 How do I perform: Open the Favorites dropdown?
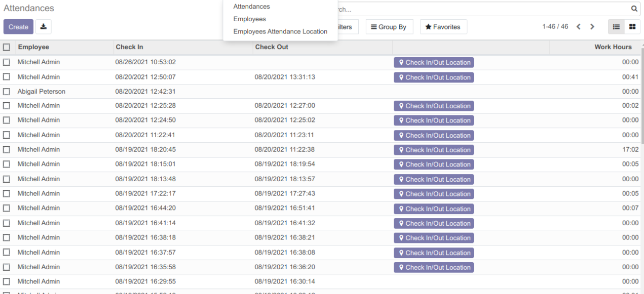(443, 27)
